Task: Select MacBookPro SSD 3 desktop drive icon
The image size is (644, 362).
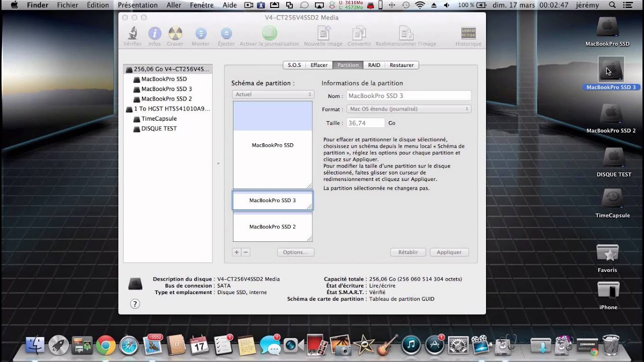Action: (611, 69)
